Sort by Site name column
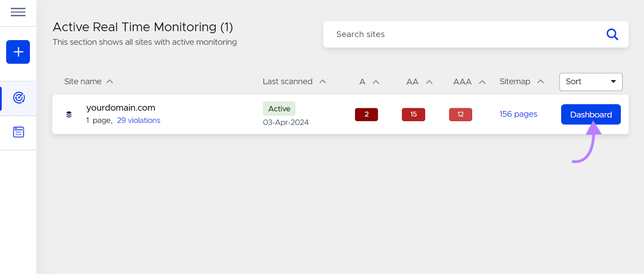Viewport: 644px width, 274px height. click(x=89, y=81)
